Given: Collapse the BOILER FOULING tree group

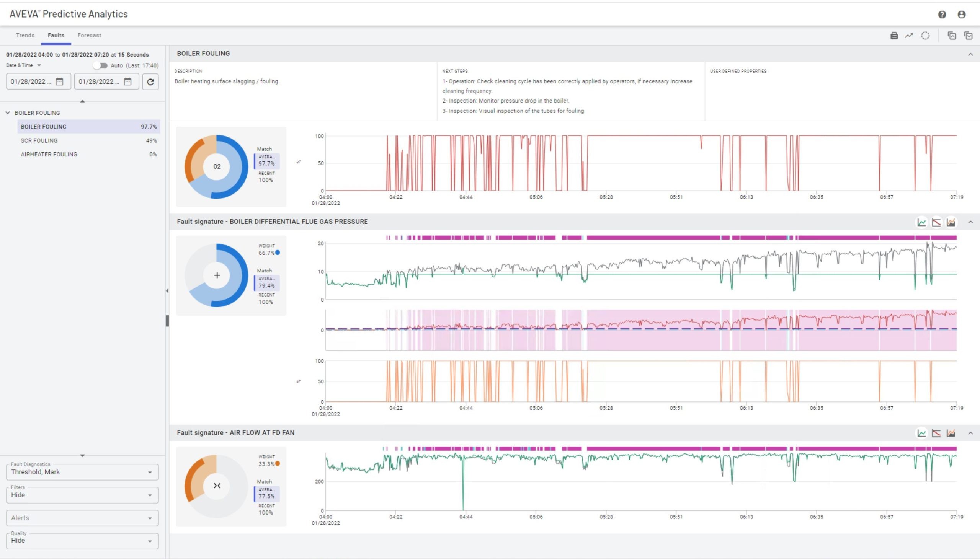Looking at the screenshot, I should (8, 113).
